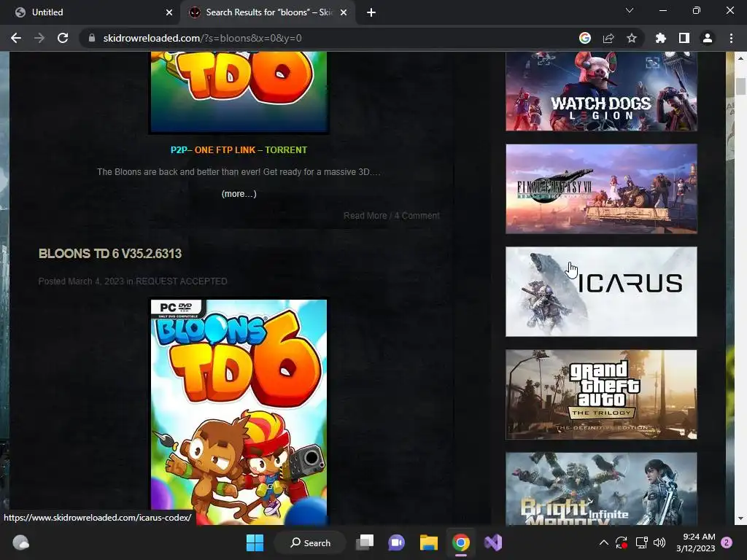The image size is (747, 560).
Task: Open Task View on the taskbar
Action: [365, 542]
